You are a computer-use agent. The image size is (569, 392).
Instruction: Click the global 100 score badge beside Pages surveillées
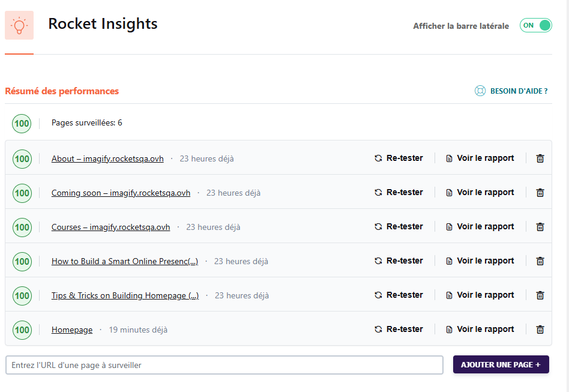click(22, 124)
